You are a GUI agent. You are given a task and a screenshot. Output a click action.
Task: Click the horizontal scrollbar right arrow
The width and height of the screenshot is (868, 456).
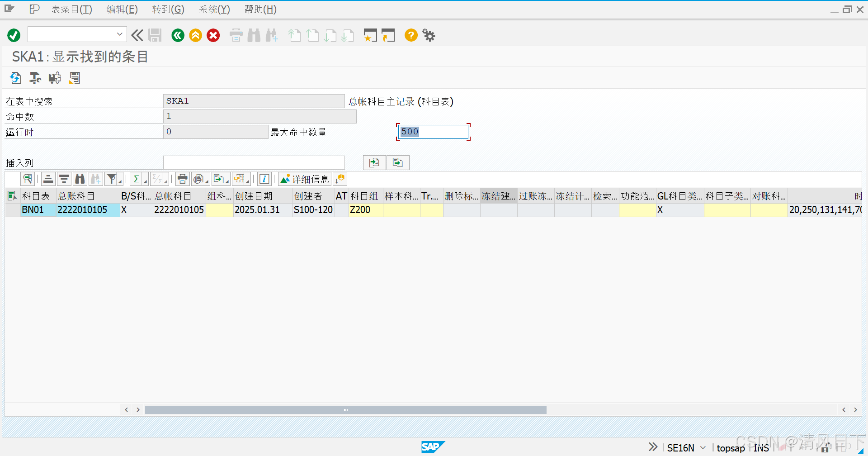[x=856, y=409]
